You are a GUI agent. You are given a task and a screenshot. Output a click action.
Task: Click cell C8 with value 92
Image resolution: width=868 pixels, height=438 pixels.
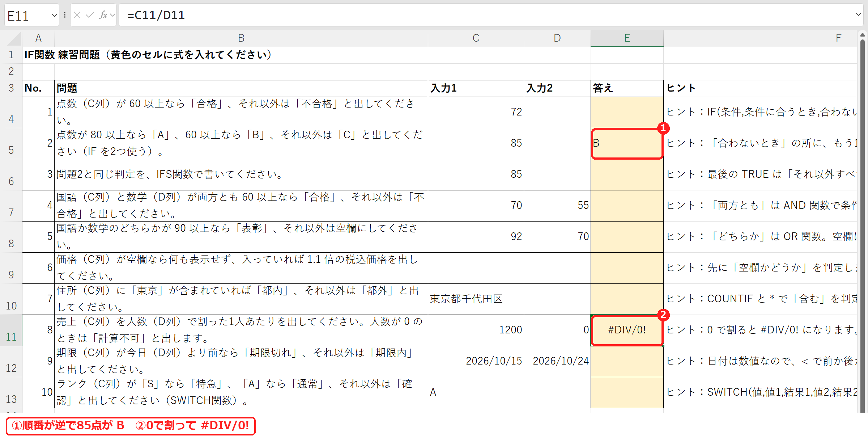476,237
